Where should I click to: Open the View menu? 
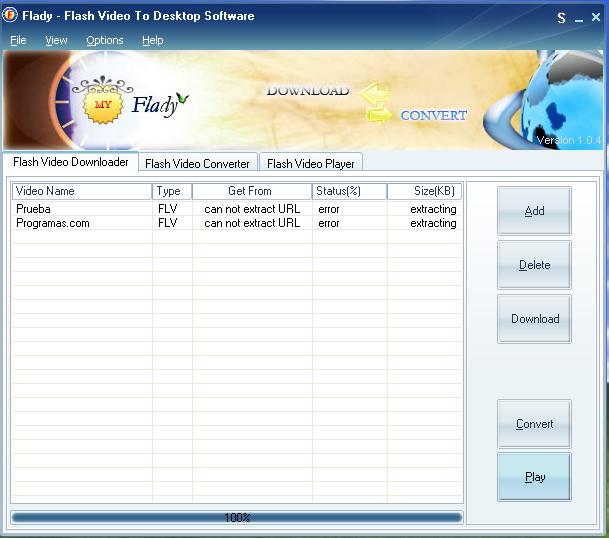coord(56,40)
